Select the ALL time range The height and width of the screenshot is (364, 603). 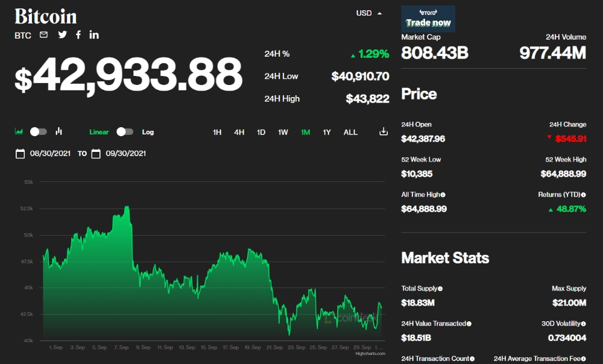350,132
